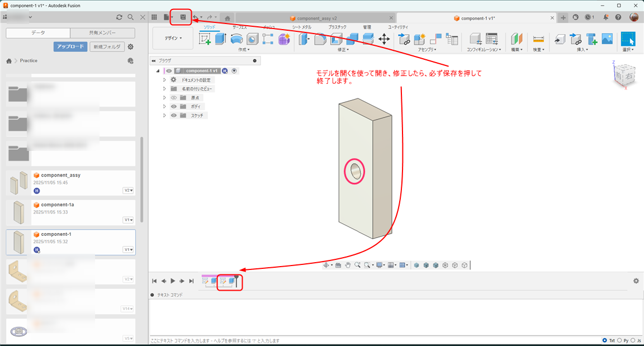Select the Revolve tool
The height and width of the screenshot is (346, 644).
236,39
